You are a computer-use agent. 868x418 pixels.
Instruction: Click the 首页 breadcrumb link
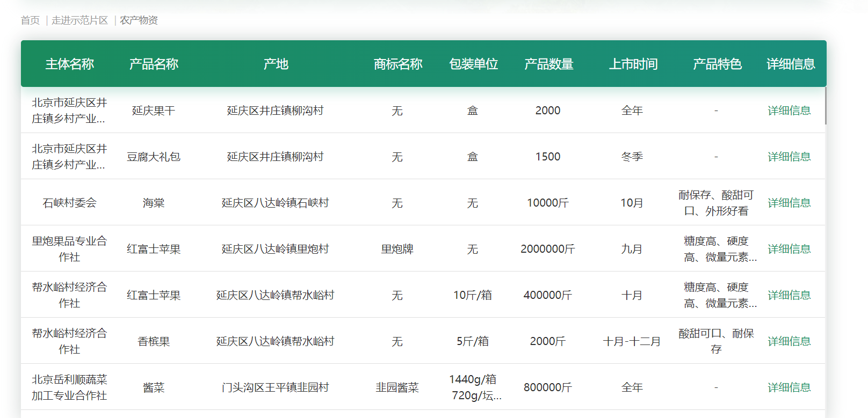pyautogui.click(x=30, y=20)
